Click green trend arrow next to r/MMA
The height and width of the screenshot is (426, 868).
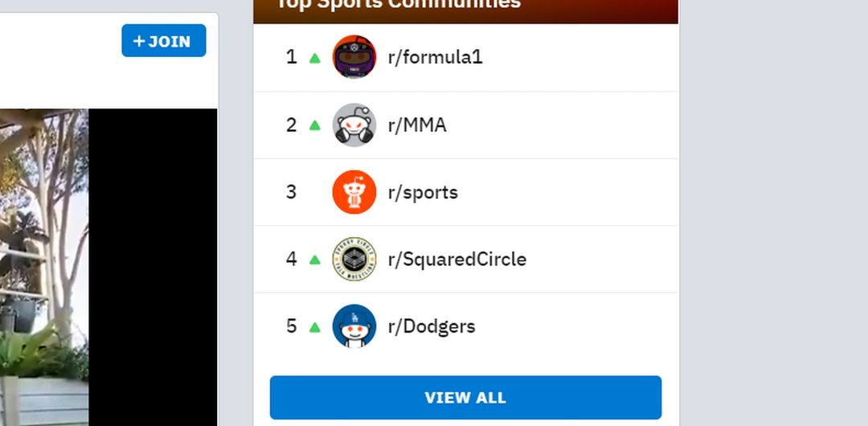315,125
